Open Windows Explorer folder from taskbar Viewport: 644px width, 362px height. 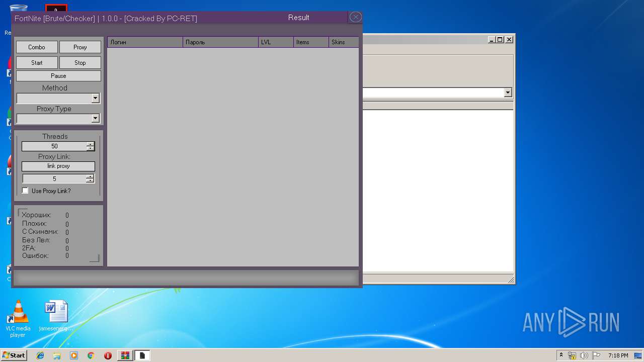[x=57, y=355]
